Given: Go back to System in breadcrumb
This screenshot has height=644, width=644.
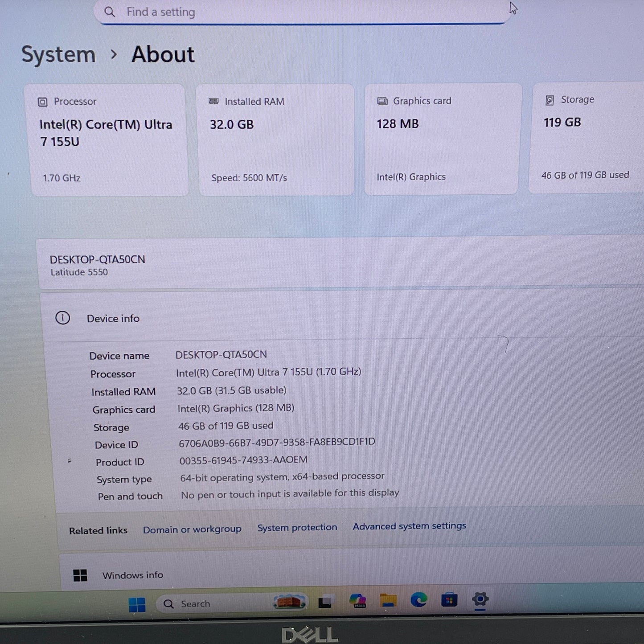Looking at the screenshot, I should pyautogui.click(x=58, y=55).
